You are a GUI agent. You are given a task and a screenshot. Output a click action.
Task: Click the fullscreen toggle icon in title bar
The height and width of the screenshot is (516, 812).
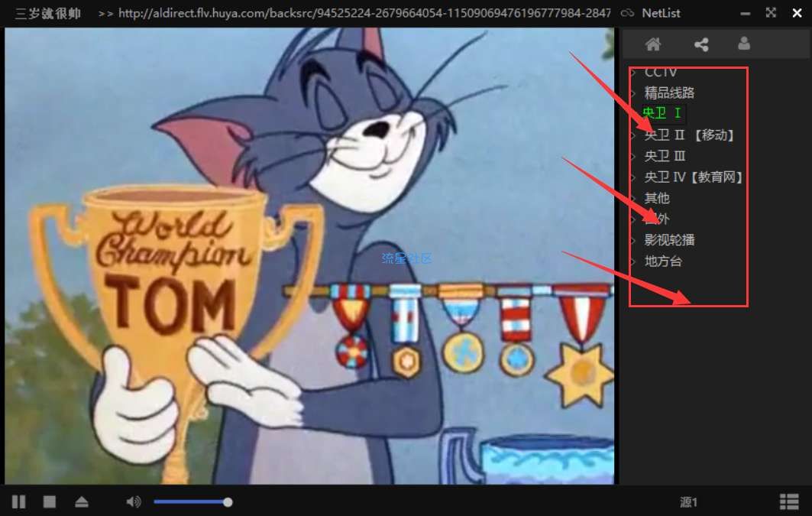pos(771,12)
